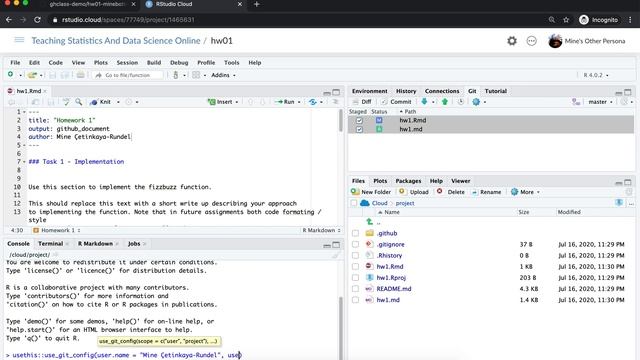
Task: Click the Run button
Action: (285, 102)
